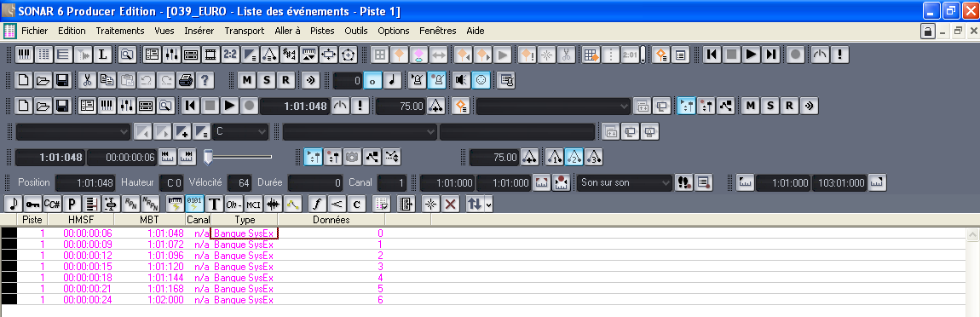
Task: Open the Meter/Key 2:2 view
Action: coord(231,55)
